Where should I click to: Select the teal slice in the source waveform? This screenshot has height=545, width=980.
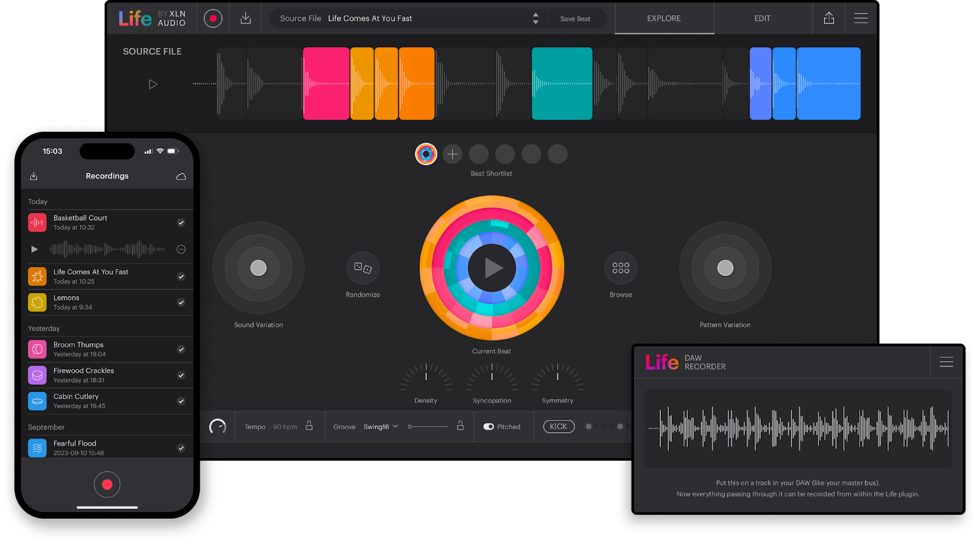tap(562, 83)
